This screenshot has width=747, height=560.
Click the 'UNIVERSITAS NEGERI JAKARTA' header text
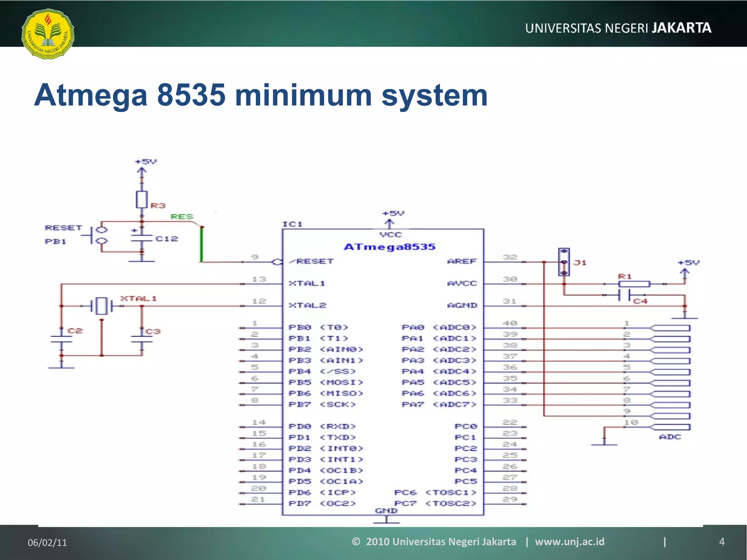tap(618, 28)
